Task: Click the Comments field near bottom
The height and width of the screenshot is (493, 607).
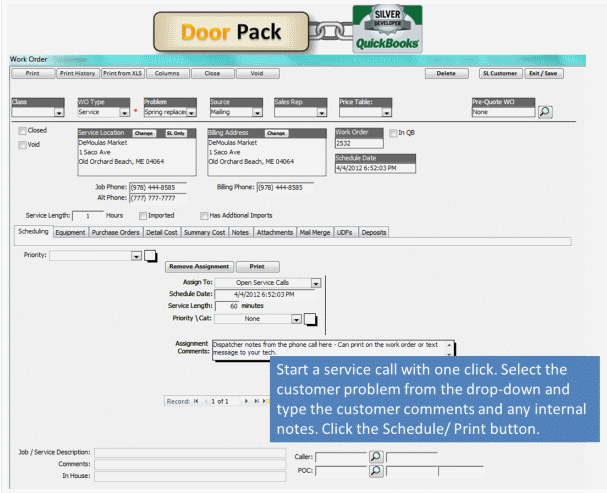Action: (190, 464)
